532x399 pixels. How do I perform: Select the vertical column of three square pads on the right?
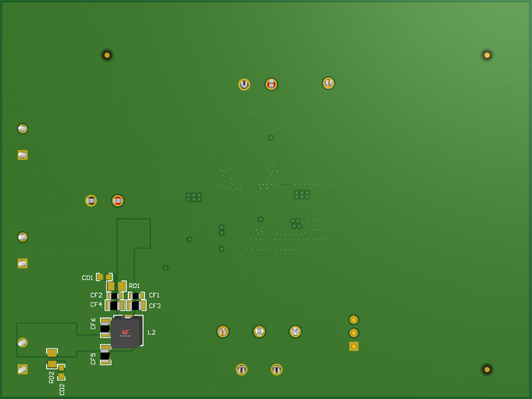[353, 332]
